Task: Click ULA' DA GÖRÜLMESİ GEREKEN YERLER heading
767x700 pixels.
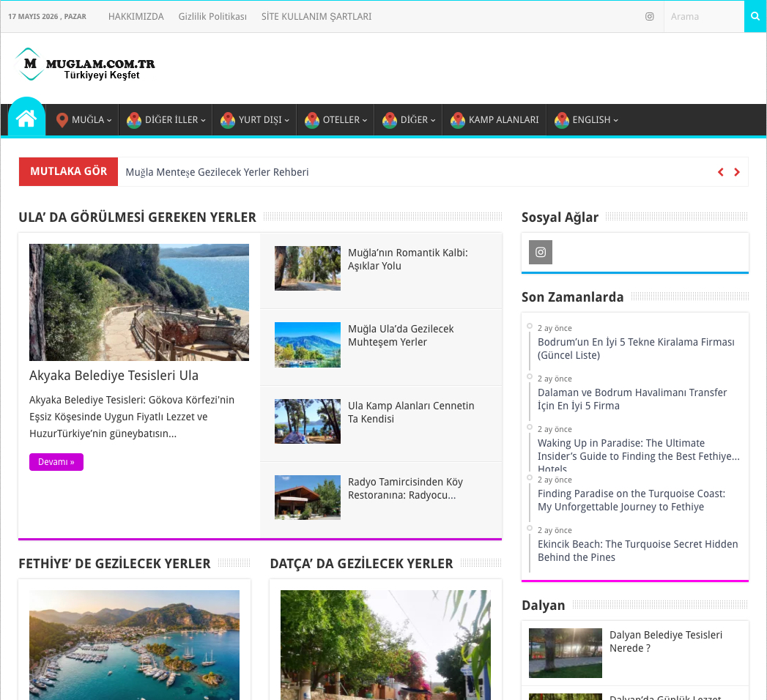Action: [x=138, y=217]
